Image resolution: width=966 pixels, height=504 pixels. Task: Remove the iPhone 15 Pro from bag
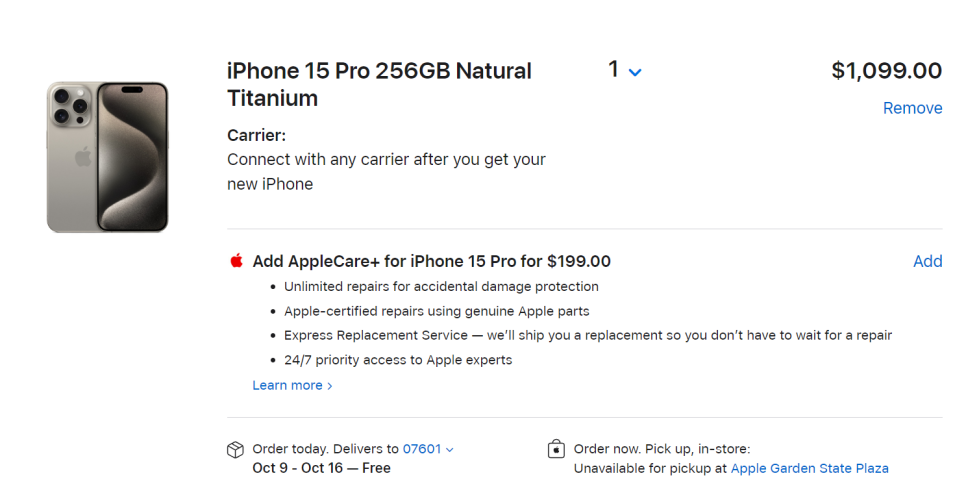[x=912, y=108]
